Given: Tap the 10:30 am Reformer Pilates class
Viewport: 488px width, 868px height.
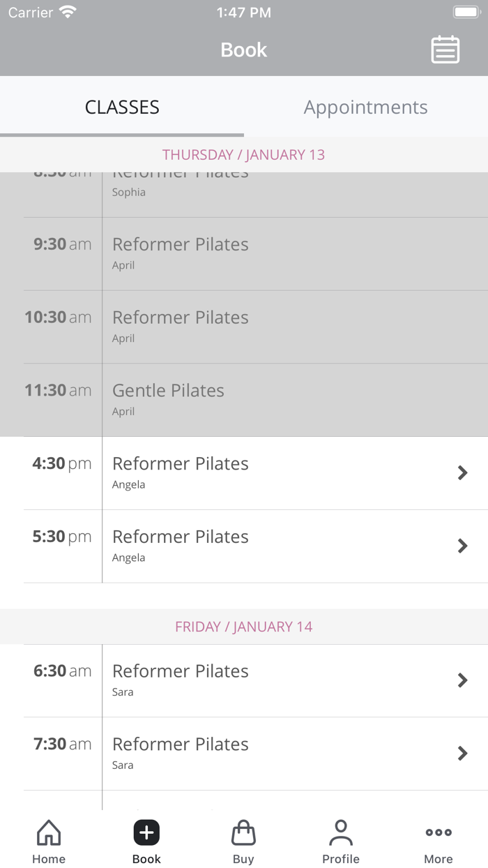Looking at the screenshot, I should coord(244,326).
